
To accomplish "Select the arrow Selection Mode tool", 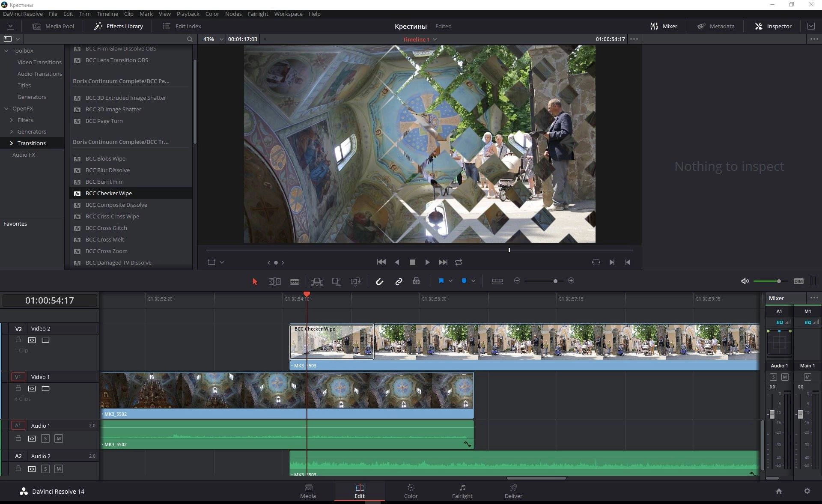I will 255,281.
